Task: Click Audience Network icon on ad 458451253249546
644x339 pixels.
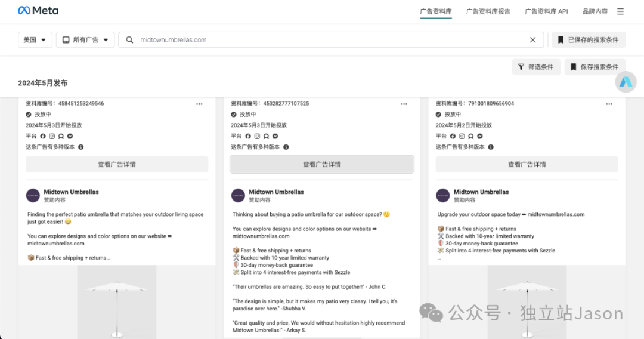Action: pos(61,136)
